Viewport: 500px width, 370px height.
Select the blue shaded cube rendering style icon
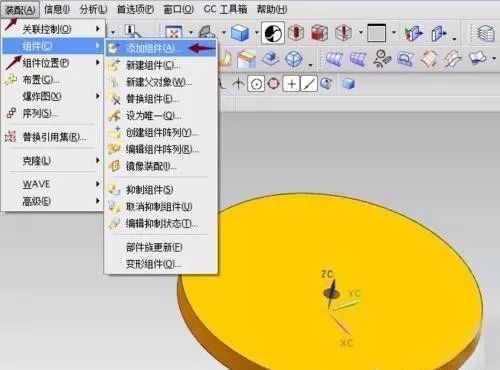pyautogui.click(x=240, y=33)
